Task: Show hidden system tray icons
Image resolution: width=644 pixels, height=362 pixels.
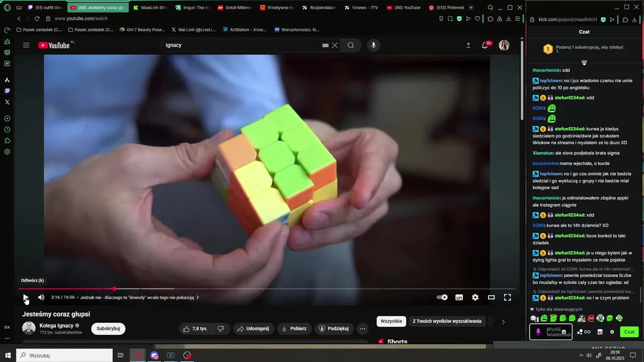Action: (582, 355)
